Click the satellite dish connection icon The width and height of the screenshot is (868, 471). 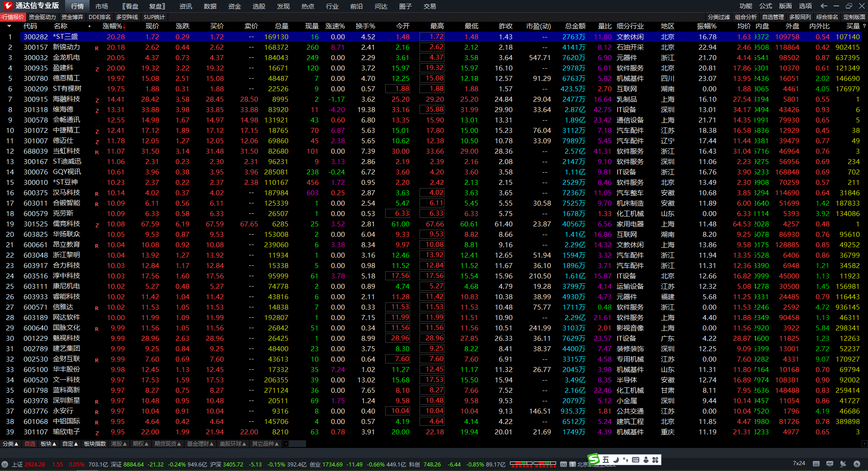(843, 464)
